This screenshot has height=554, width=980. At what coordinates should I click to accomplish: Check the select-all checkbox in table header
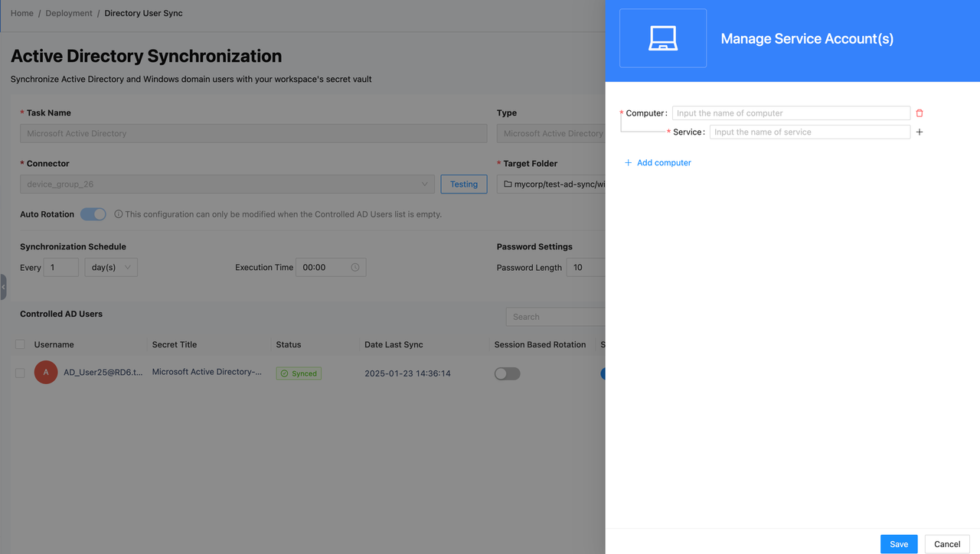[20, 344]
